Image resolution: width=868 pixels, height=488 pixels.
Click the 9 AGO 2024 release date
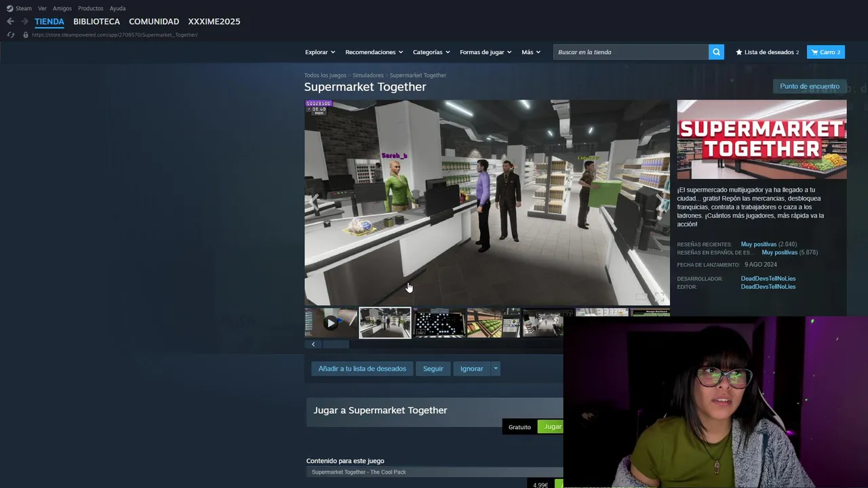761,264
